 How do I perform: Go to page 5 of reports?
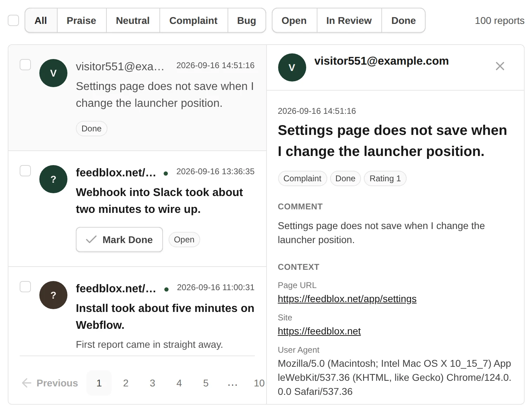pos(206,383)
